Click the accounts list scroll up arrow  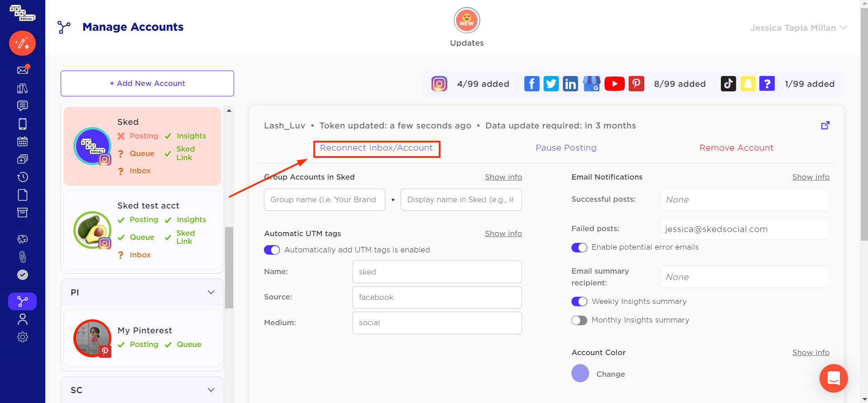(x=229, y=110)
